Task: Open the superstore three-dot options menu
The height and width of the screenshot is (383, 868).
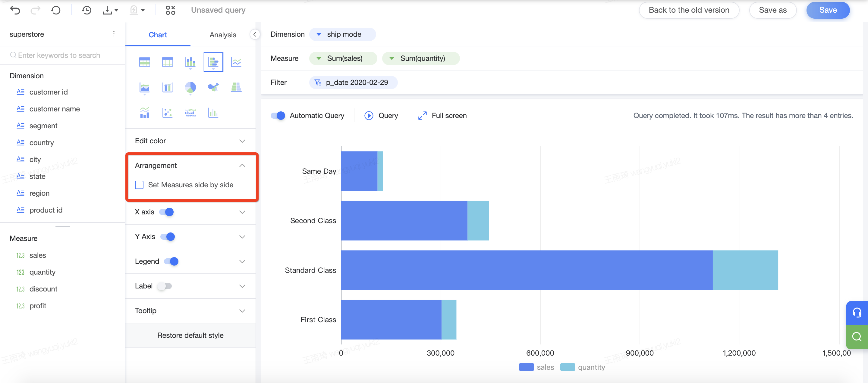Action: coord(114,34)
